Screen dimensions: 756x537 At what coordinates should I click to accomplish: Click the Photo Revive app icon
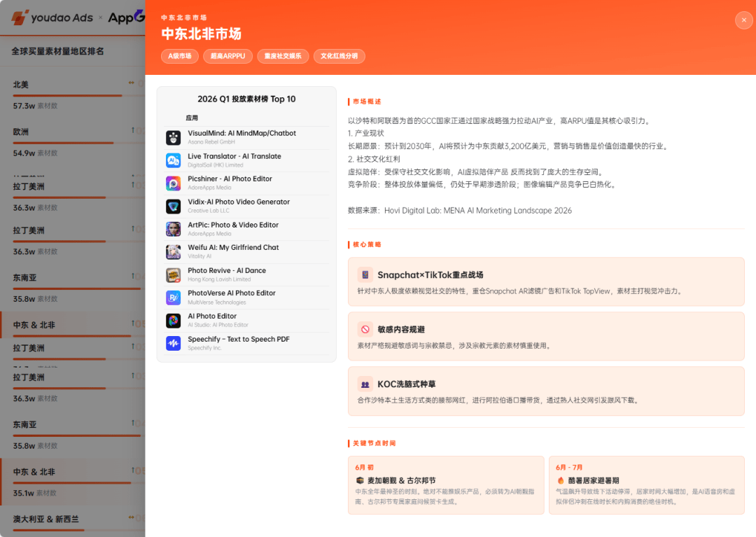[x=173, y=274]
